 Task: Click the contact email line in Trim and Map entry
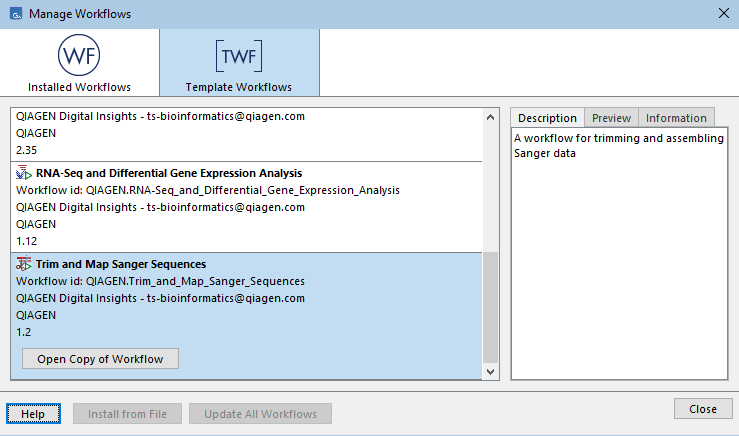click(160, 298)
